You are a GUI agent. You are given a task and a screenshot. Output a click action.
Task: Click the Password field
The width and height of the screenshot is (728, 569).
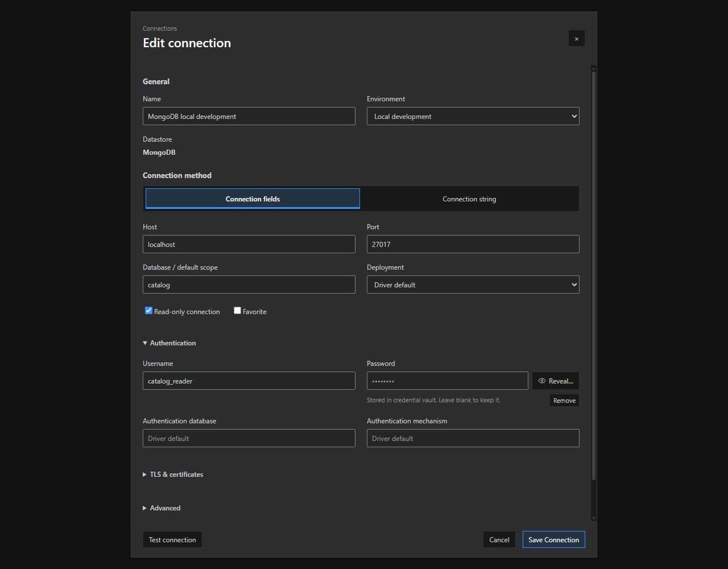(448, 381)
